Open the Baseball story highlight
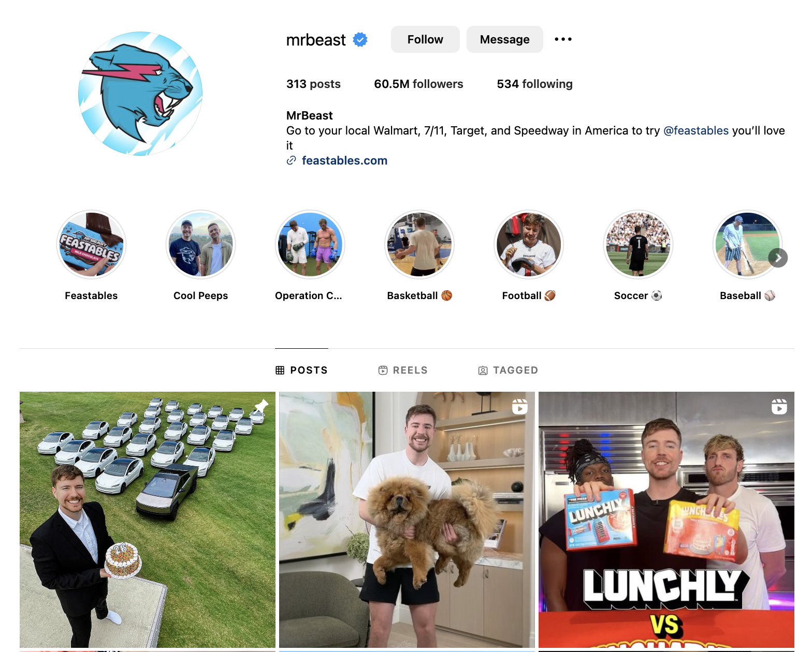This screenshot has width=812, height=652. click(747, 245)
